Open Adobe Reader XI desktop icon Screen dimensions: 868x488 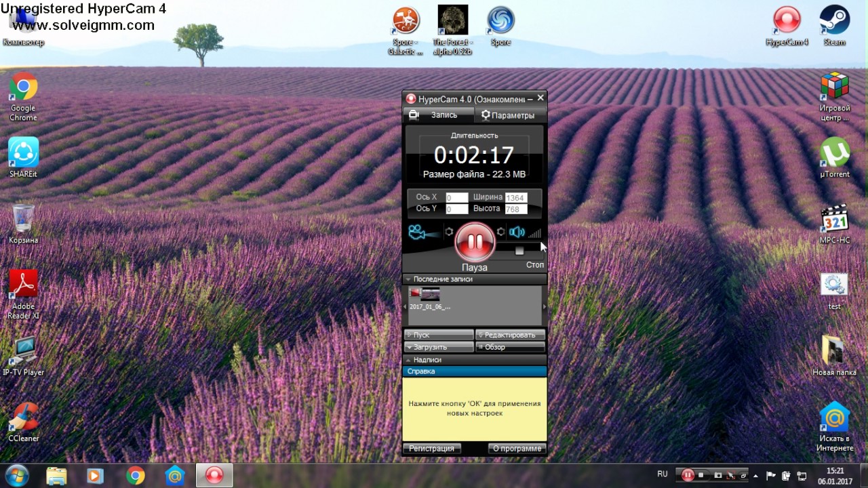click(23, 294)
